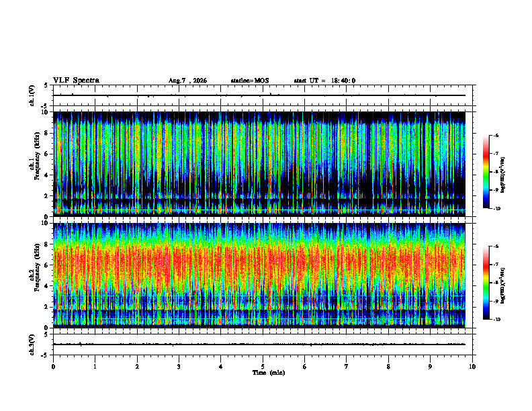Screen dimensions: 532x411
Task: Click the ch.2 frequency axis tick "6"
Action: coord(47,265)
